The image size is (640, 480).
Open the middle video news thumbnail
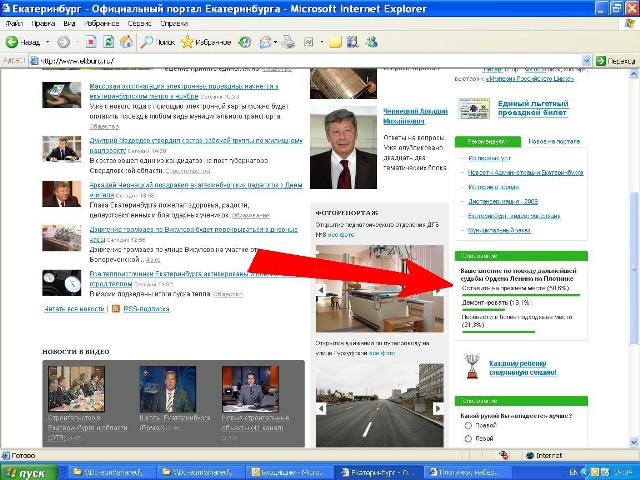coord(168,389)
